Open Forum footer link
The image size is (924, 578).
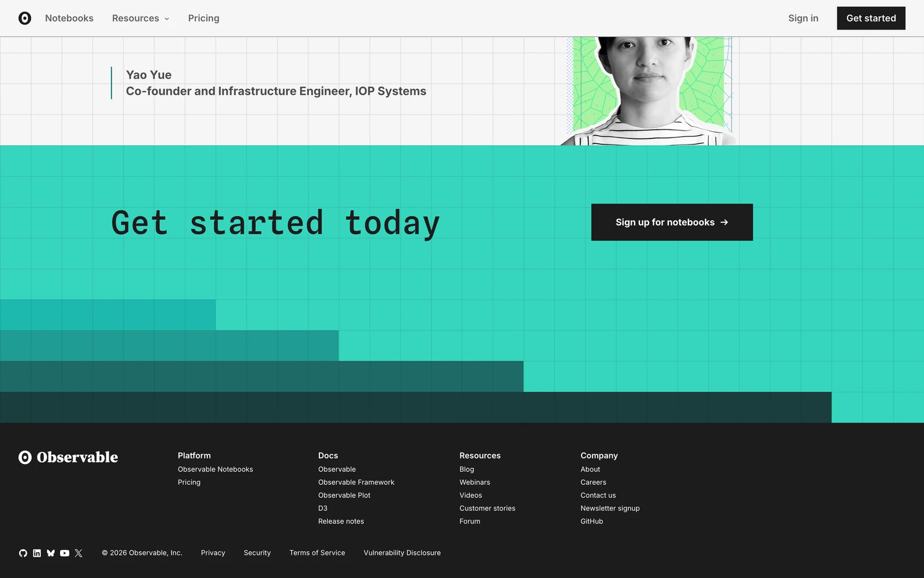pyautogui.click(x=470, y=521)
